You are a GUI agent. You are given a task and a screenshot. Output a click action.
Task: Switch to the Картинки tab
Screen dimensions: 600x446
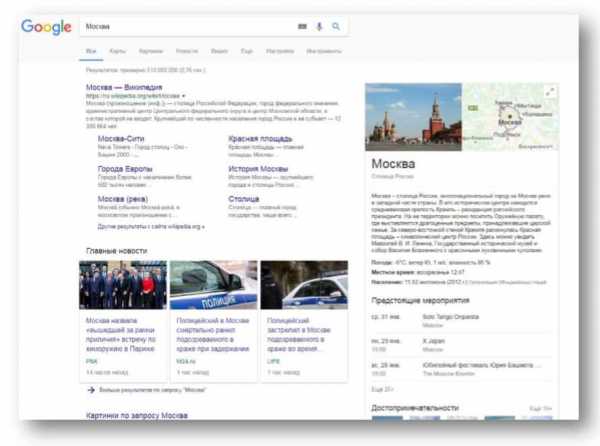[150, 50]
